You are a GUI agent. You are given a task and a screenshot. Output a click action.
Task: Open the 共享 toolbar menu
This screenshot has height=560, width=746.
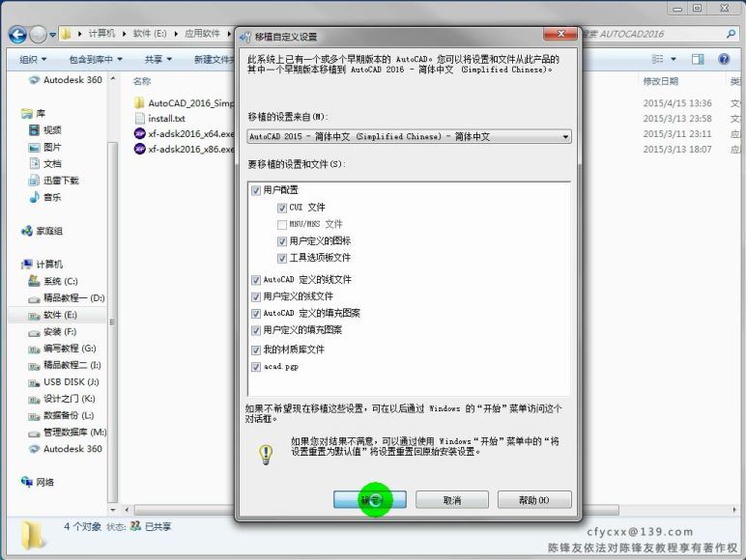tap(158, 59)
